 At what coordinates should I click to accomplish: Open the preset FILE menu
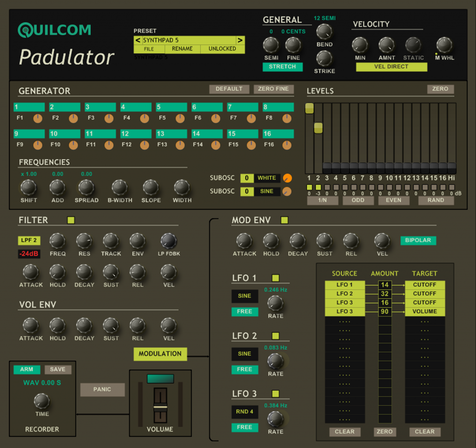(x=149, y=49)
